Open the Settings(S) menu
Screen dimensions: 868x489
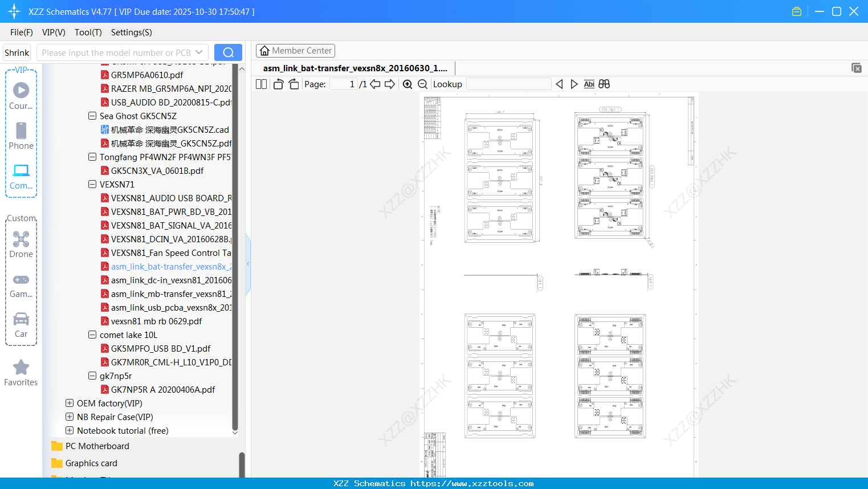(132, 32)
